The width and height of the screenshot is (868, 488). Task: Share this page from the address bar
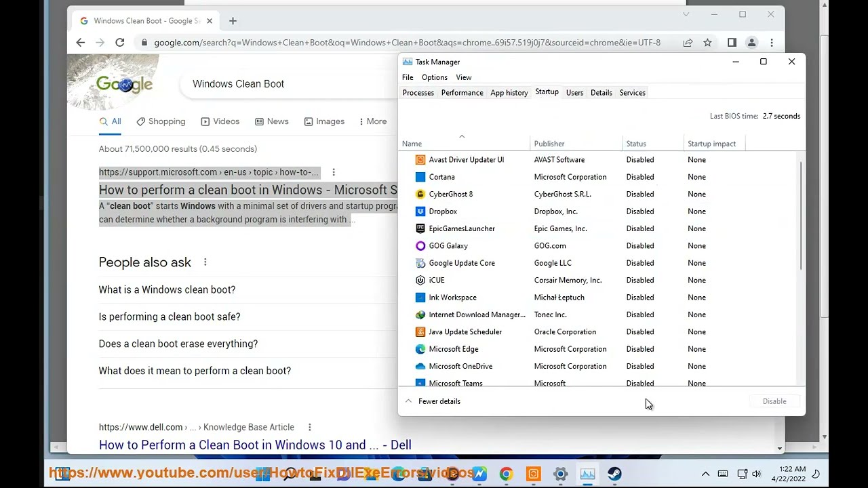tap(688, 43)
